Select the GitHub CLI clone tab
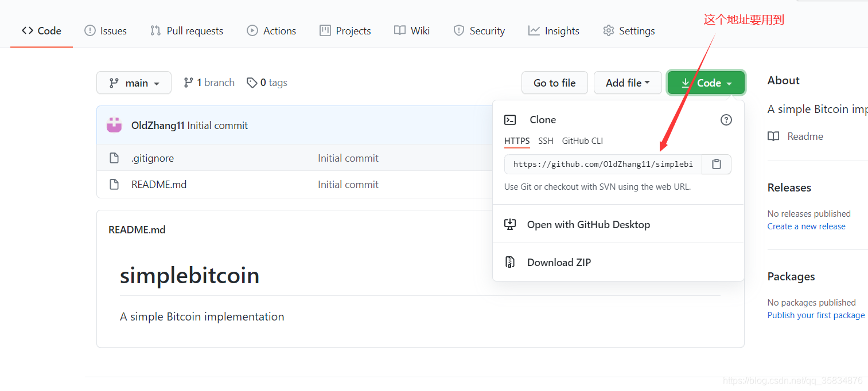This screenshot has height=391, width=868. (582, 141)
